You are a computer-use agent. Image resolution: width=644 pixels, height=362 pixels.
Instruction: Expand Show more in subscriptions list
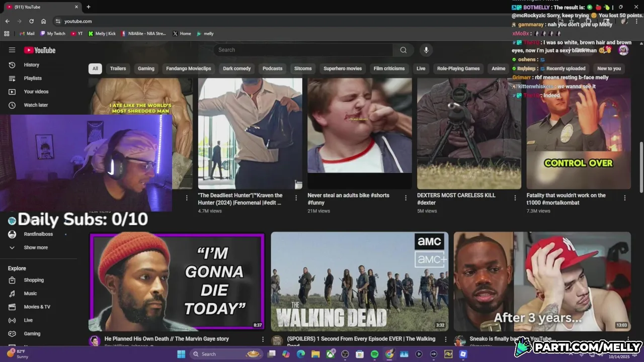click(36, 247)
